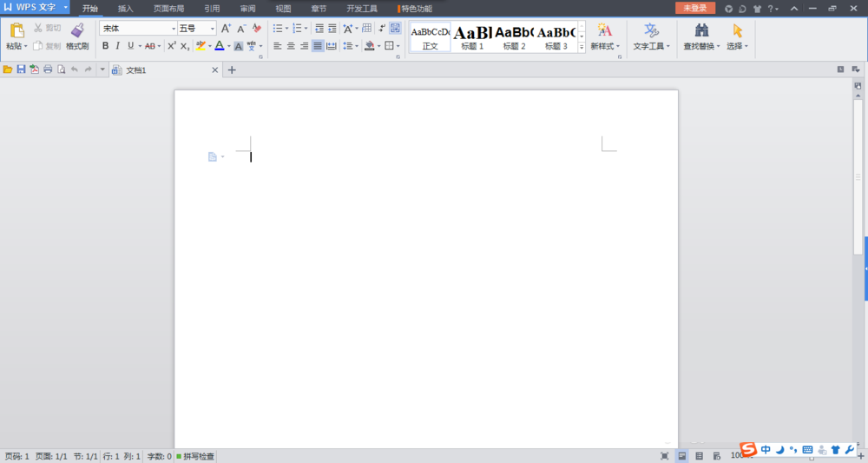The height and width of the screenshot is (463, 868).
Task: Clear formatting with the eraser icon
Action: pos(257,29)
